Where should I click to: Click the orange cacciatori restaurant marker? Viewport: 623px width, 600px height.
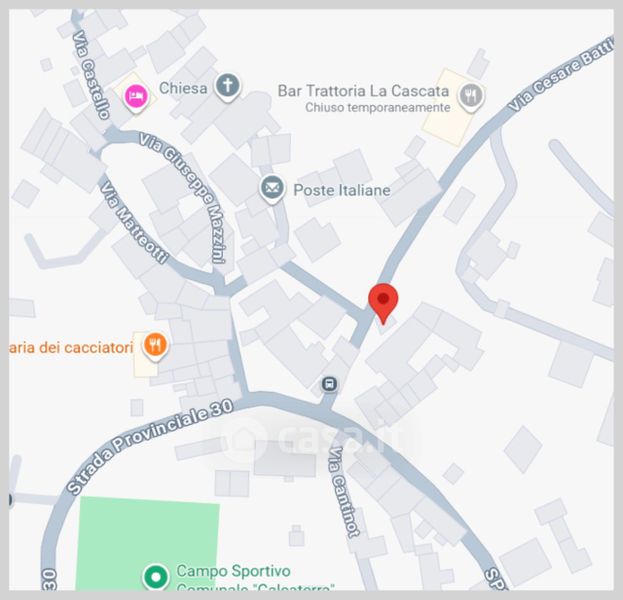point(155,346)
